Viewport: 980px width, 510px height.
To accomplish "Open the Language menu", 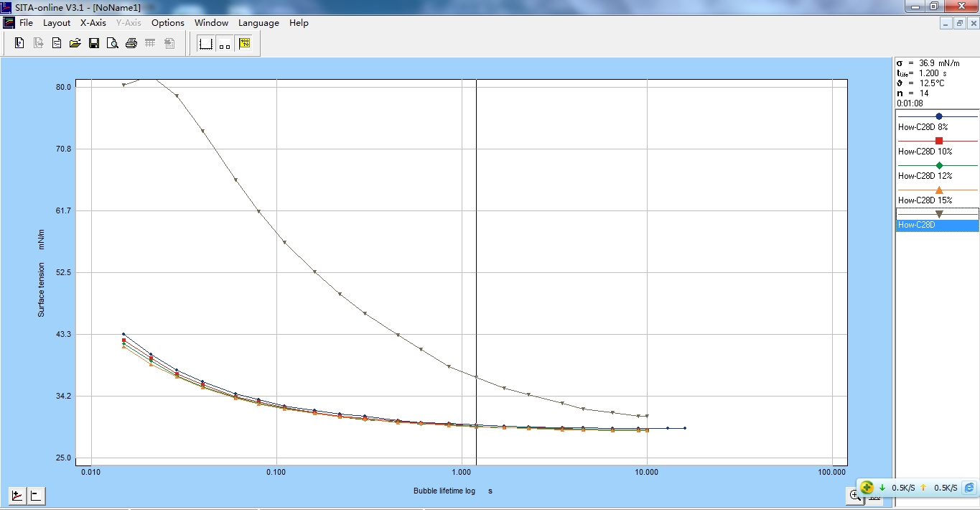I will [x=258, y=23].
